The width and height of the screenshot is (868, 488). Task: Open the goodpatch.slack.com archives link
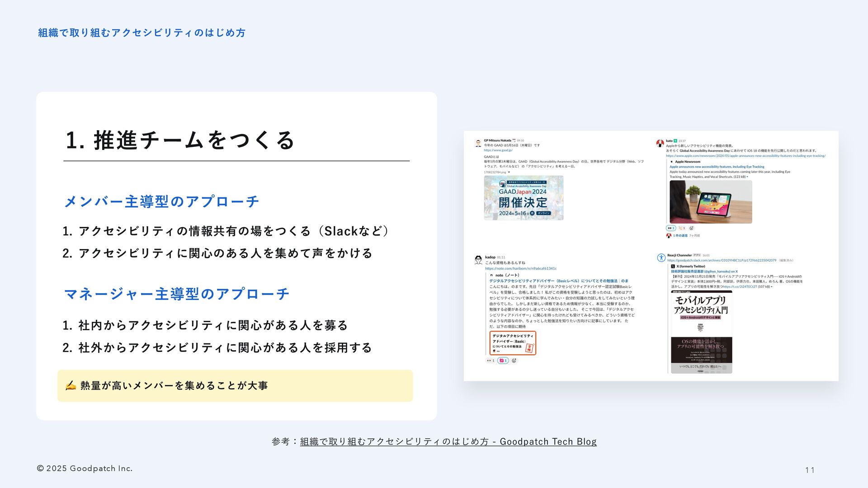[722, 260]
